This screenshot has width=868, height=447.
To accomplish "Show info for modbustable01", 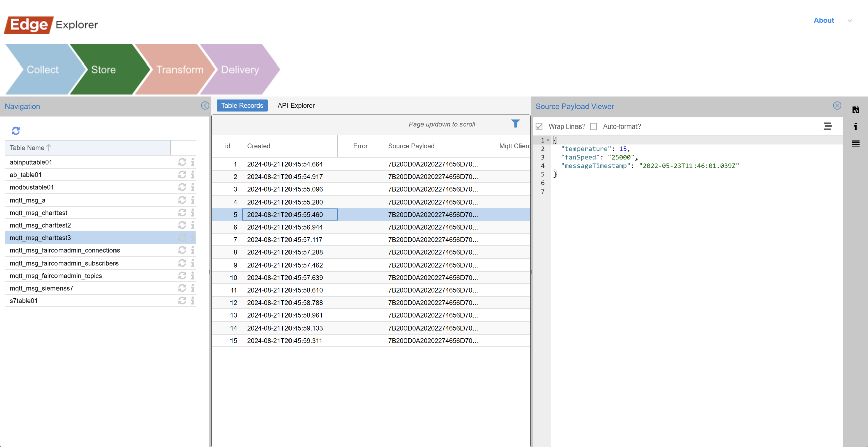I will click(x=193, y=187).
